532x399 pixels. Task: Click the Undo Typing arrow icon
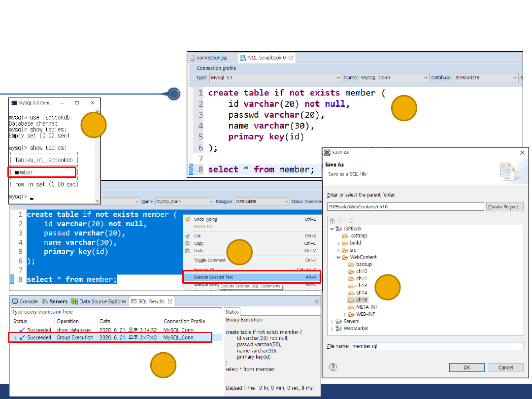pyautogui.click(x=187, y=219)
